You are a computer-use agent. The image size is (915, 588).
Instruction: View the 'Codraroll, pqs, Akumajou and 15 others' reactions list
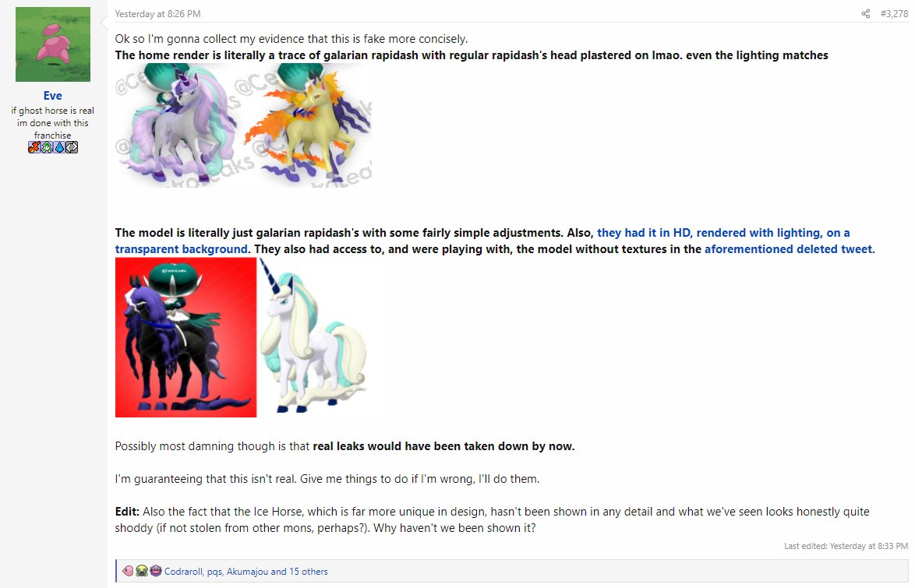tap(246, 572)
